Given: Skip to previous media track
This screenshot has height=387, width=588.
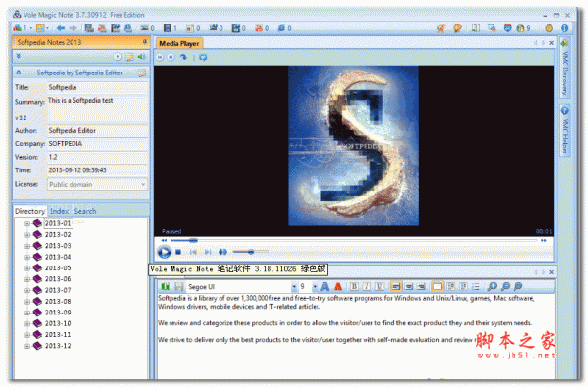Looking at the screenshot, I should click(193, 252).
